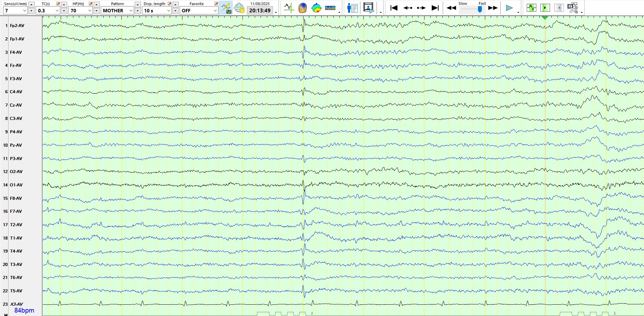
Task: Expand the Sens(uV/mm) dropdown
Action: pos(24,11)
